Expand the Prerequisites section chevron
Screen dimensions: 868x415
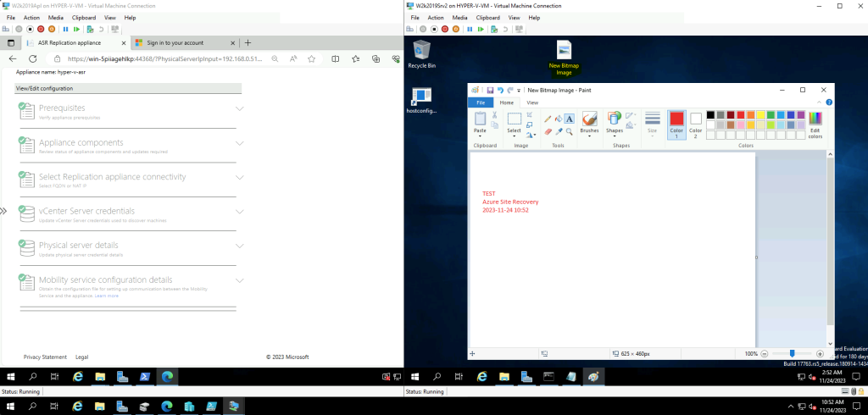[x=239, y=108]
